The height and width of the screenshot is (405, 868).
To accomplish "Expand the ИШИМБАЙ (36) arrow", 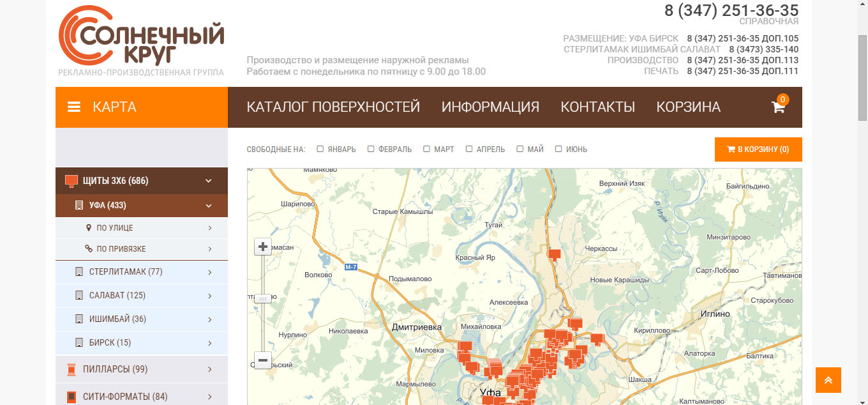I will (x=210, y=319).
